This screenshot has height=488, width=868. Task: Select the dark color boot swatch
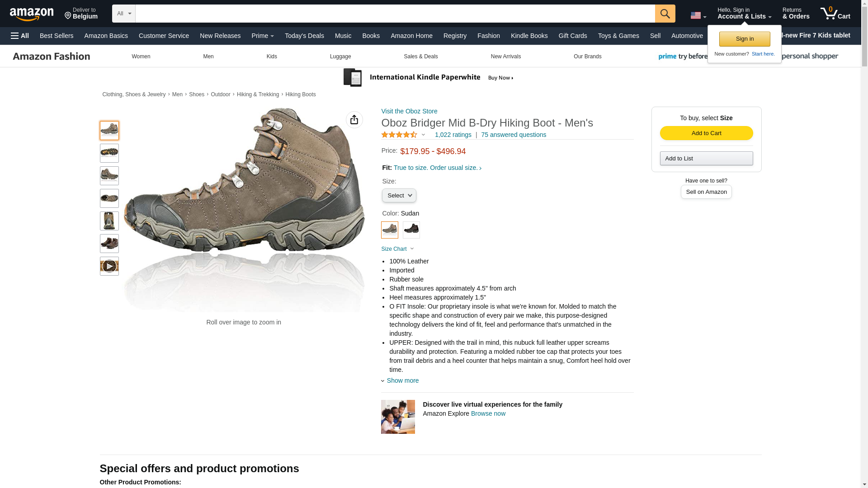pos(411,230)
